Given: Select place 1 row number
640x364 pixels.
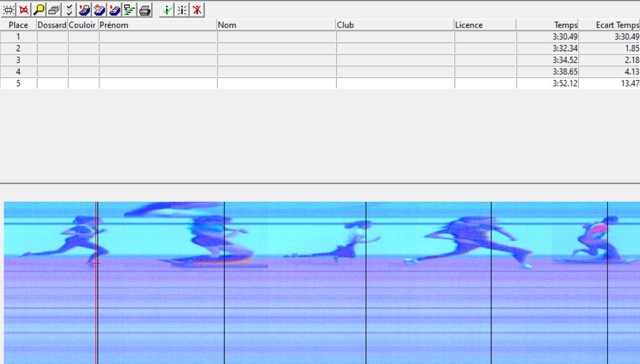Looking at the screenshot, I should 18,37.
